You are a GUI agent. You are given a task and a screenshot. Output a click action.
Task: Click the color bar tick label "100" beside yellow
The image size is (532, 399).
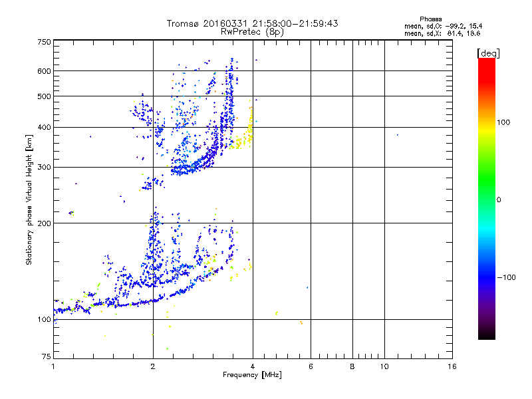point(503,122)
